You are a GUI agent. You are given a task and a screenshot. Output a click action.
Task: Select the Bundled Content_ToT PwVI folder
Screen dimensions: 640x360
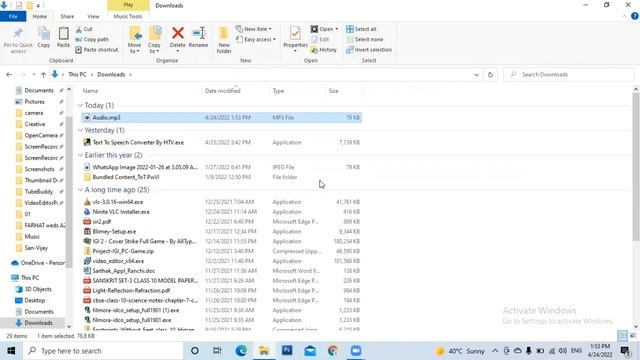[x=222, y=177]
